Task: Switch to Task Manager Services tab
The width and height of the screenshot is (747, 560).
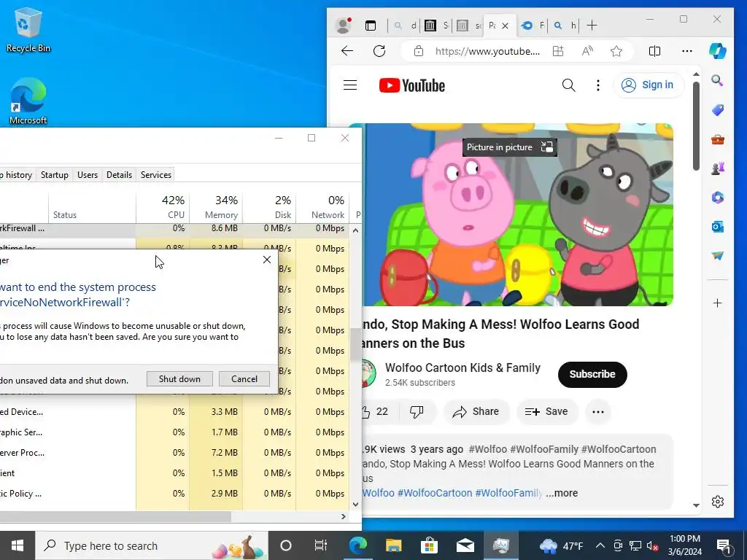Action: 156,175
